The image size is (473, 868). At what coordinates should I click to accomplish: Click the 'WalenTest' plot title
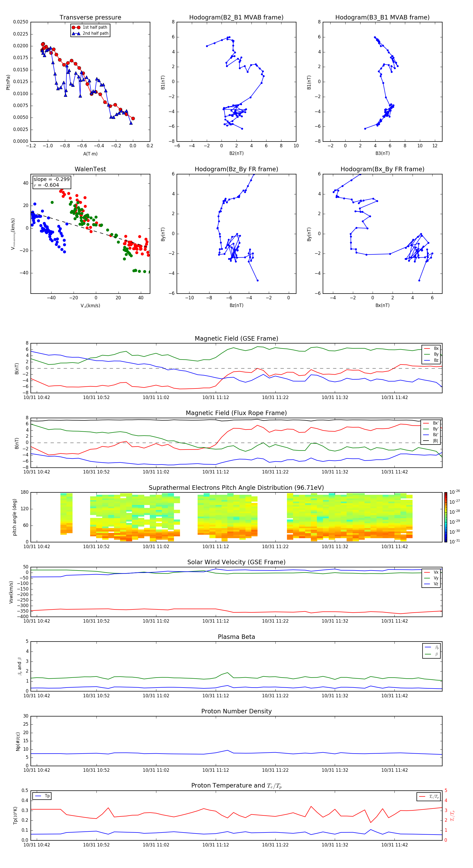pyautogui.click(x=90, y=169)
